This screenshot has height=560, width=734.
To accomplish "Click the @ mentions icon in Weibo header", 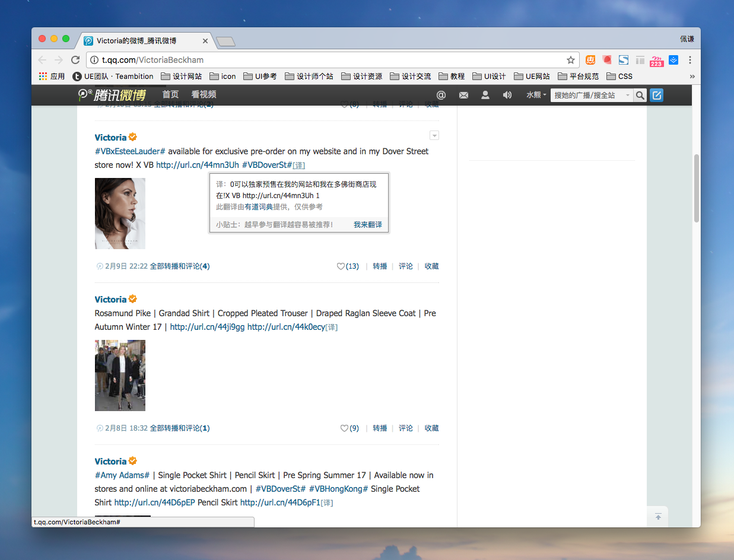I will 441,95.
